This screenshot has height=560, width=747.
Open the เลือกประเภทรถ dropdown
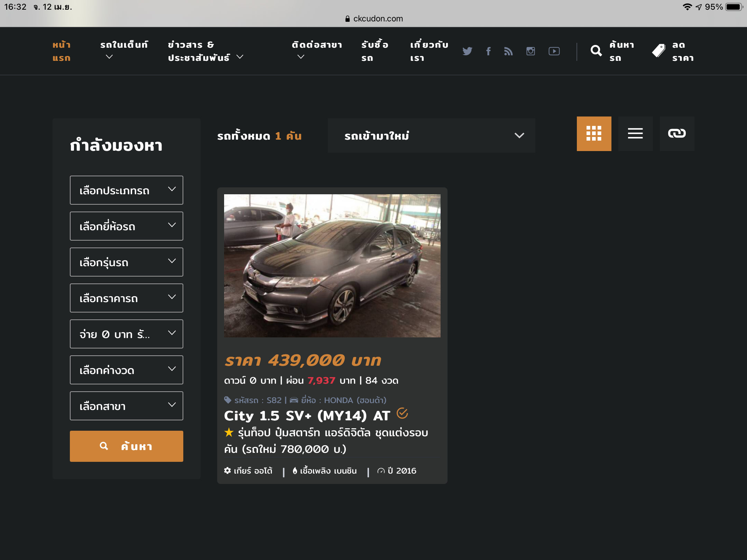tap(126, 190)
